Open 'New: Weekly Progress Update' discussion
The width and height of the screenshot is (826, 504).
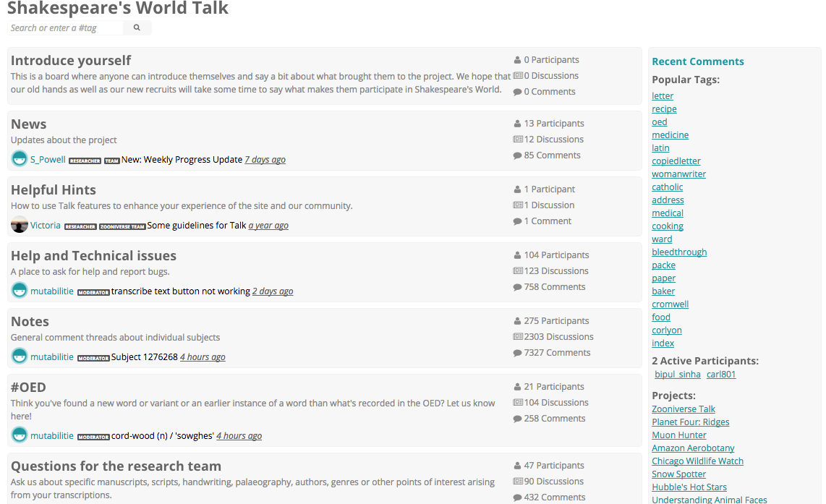(x=182, y=159)
